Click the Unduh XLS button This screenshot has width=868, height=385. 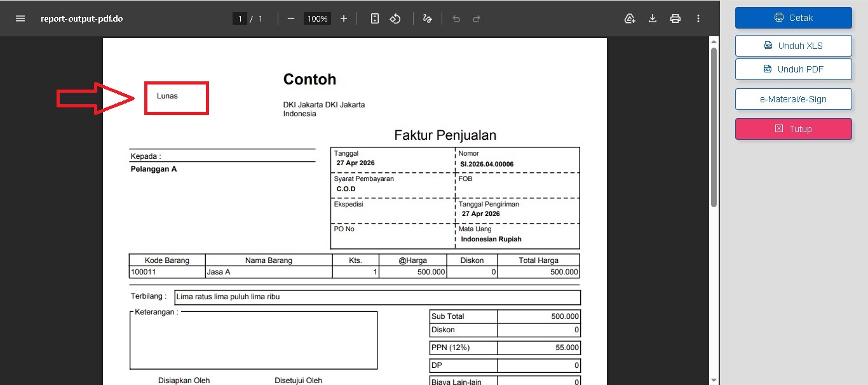[x=793, y=46]
